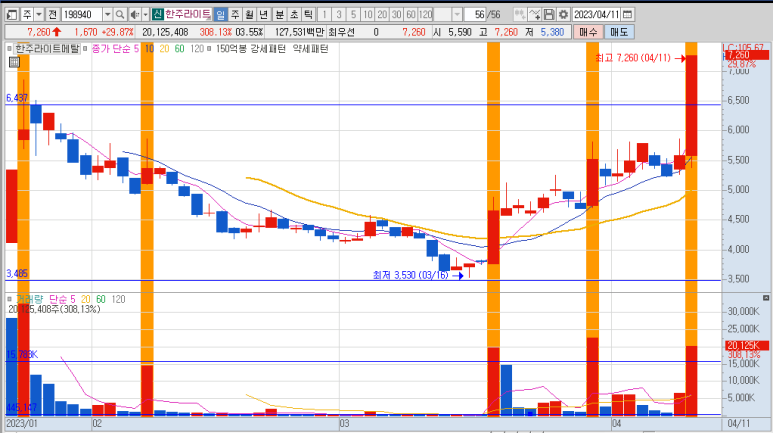Click the 매수 buy button
The width and height of the screenshot is (773, 433).
coord(588,32)
